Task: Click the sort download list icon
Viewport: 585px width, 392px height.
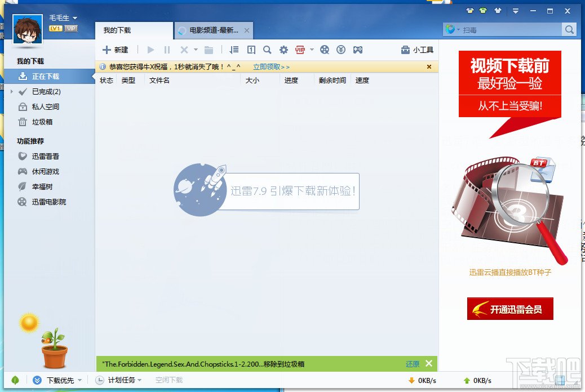Action: click(234, 50)
